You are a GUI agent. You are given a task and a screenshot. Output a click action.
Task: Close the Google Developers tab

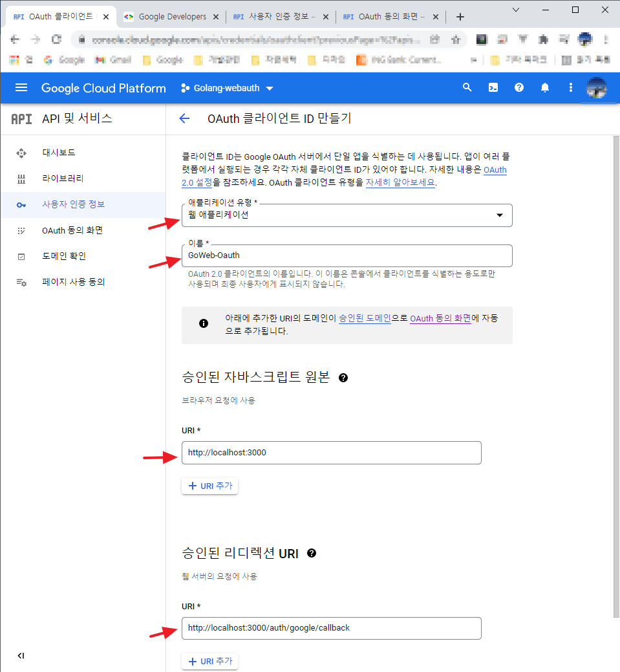tap(216, 17)
